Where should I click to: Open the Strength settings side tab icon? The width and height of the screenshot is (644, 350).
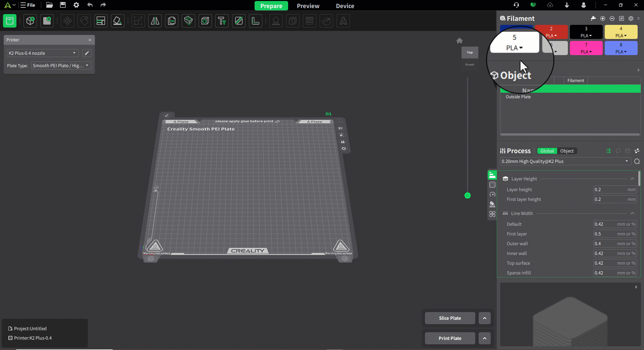click(x=492, y=185)
